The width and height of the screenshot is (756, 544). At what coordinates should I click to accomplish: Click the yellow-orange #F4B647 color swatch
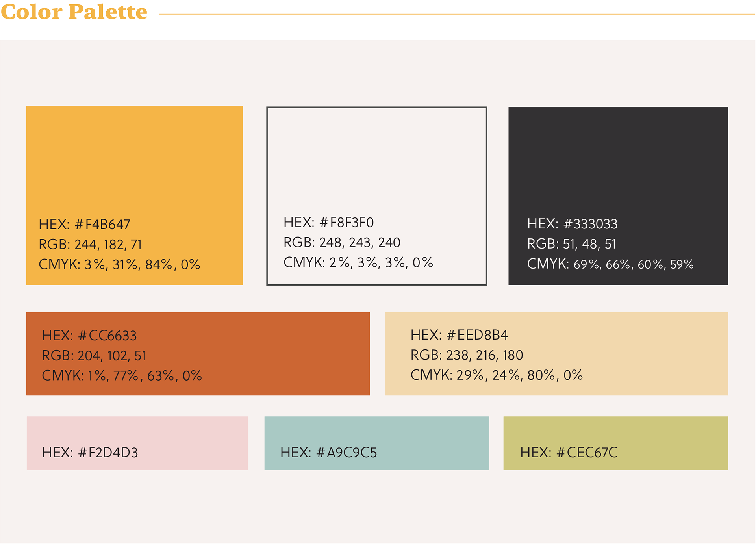point(134,195)
